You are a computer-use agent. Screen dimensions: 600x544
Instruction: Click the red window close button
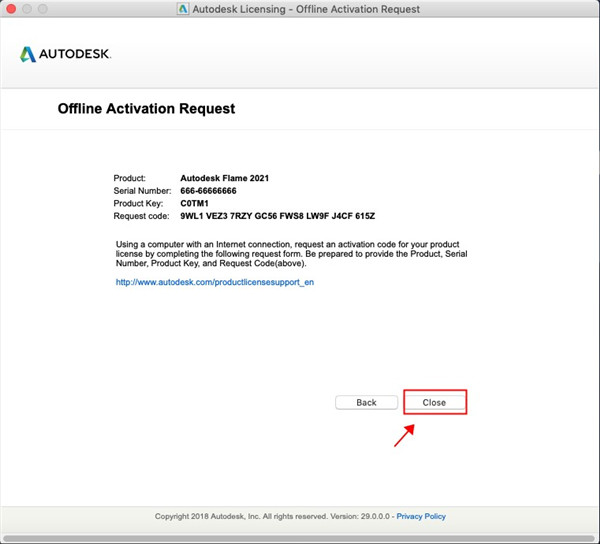(x=11, y=8)
